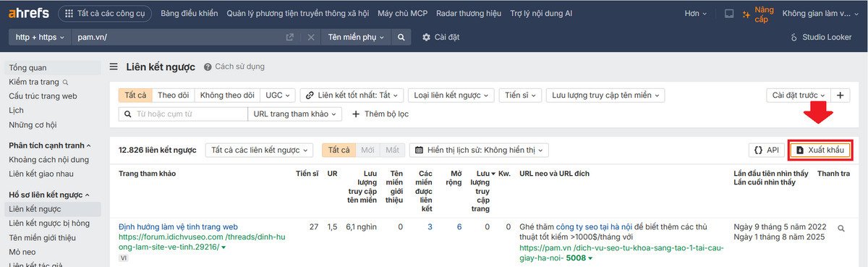The image size is (868, 267).
Task: Open Trợ lý nội dung AI
Action: (x=541, y=13)
